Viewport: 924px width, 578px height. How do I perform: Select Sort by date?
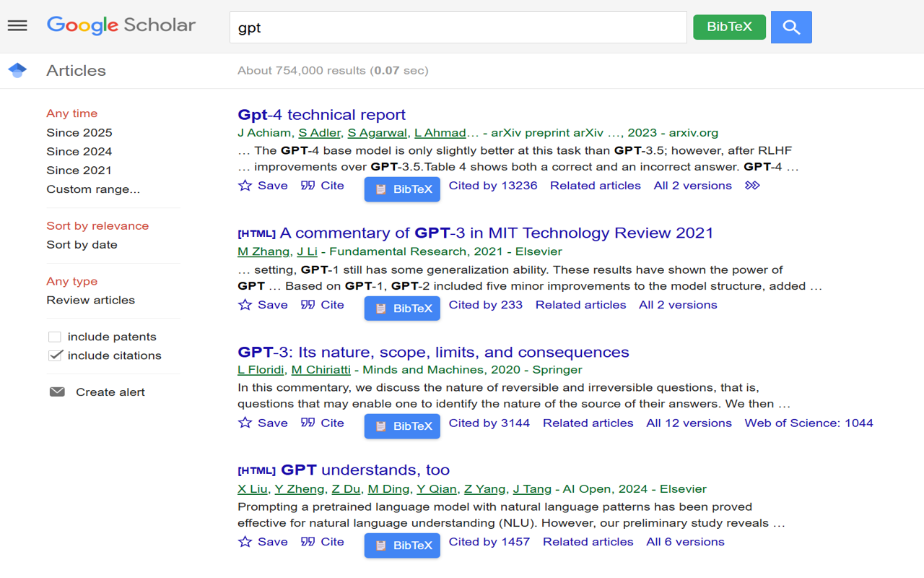pos(82,245)
